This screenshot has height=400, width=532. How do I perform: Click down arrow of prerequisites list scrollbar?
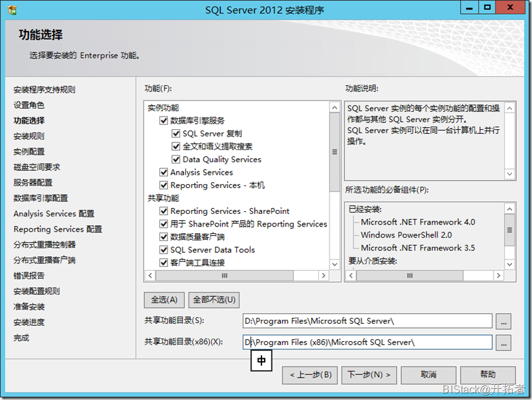coord(510,264)
